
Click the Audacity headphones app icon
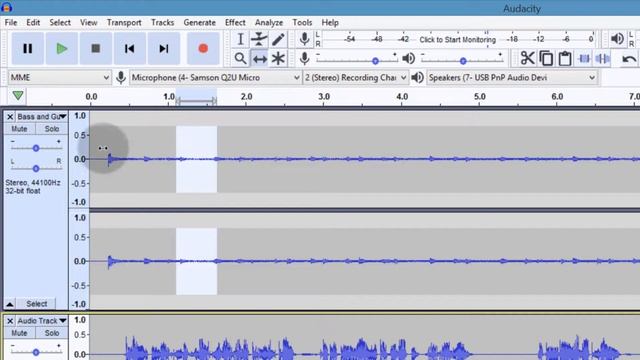[7, 7]
